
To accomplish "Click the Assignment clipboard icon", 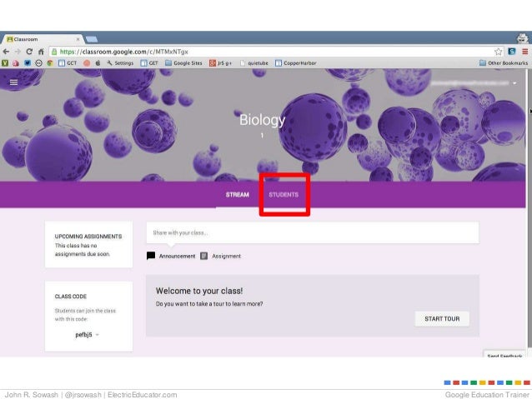I will point(203,256).
